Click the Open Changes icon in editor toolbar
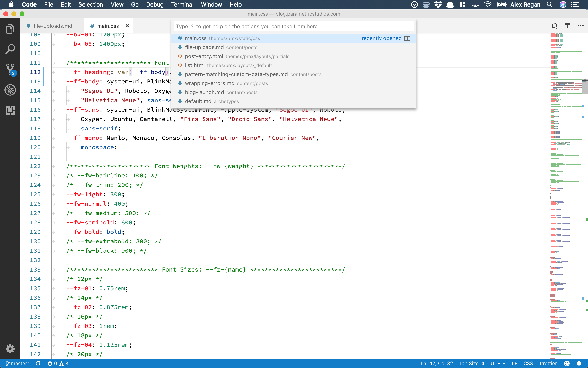The width and height of the screenshot is (588, 368). pos(555,26)
